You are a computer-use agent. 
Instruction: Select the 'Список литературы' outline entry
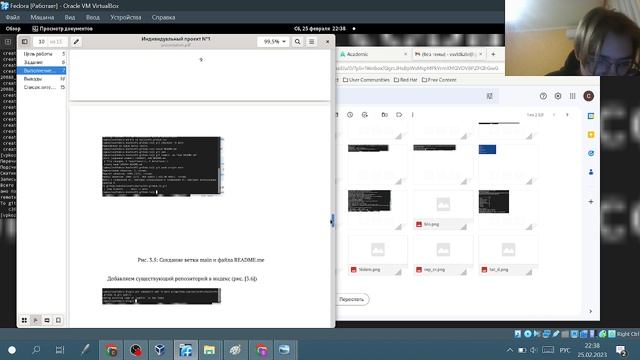[x=41, y=87]
